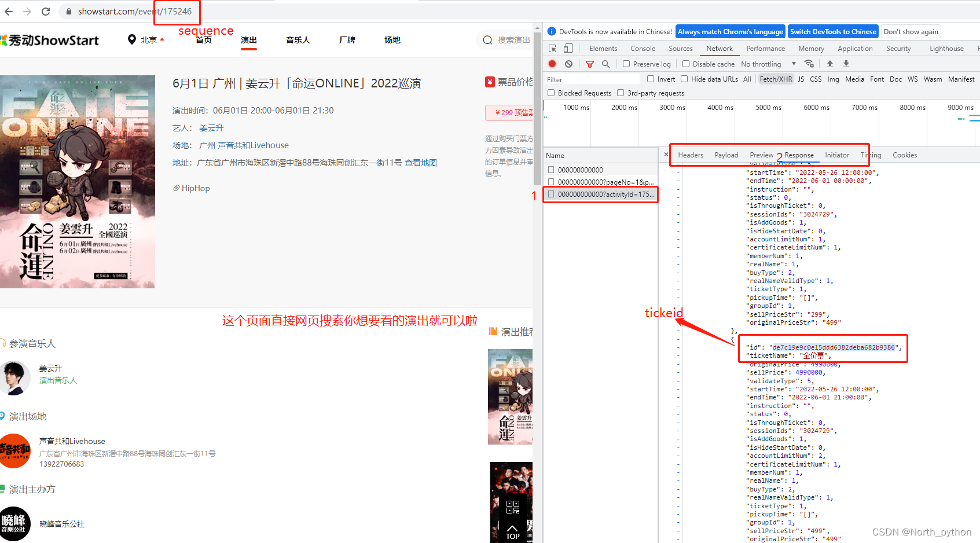Image resolution: width=980 pixels, height=543 pixels.
Task: Open the 广州 声音共和Livehouse venue link
Action: pyautogui.click(x=244, y=145)
